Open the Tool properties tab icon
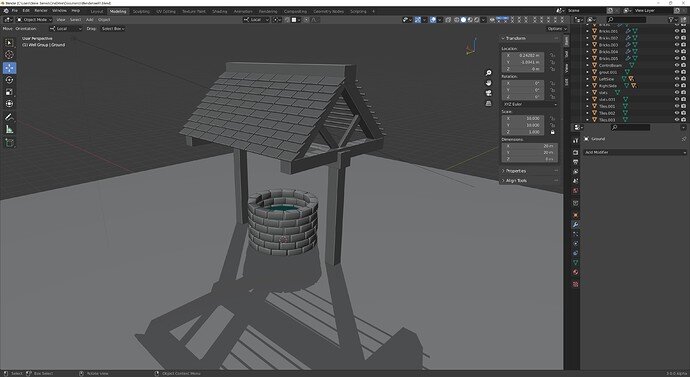Image resolution: width=690 pixels, height=377 pixels. pyautogui.click(x=575, y=140)
